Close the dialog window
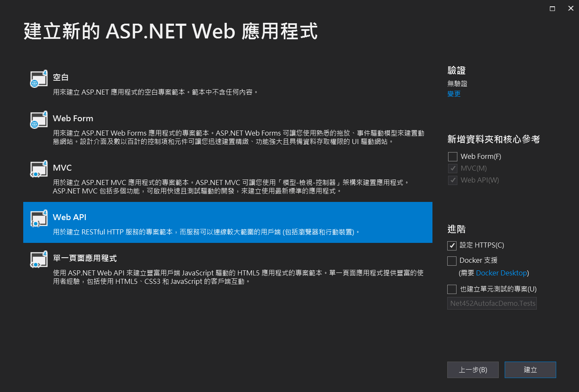579x392 pixels. (571, 8)
